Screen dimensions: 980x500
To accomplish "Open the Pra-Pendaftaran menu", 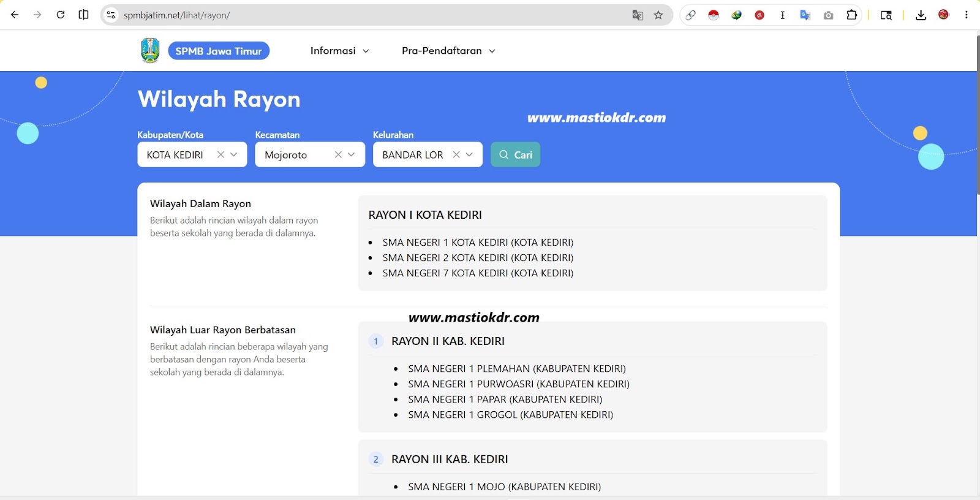I will click(448, 51).
